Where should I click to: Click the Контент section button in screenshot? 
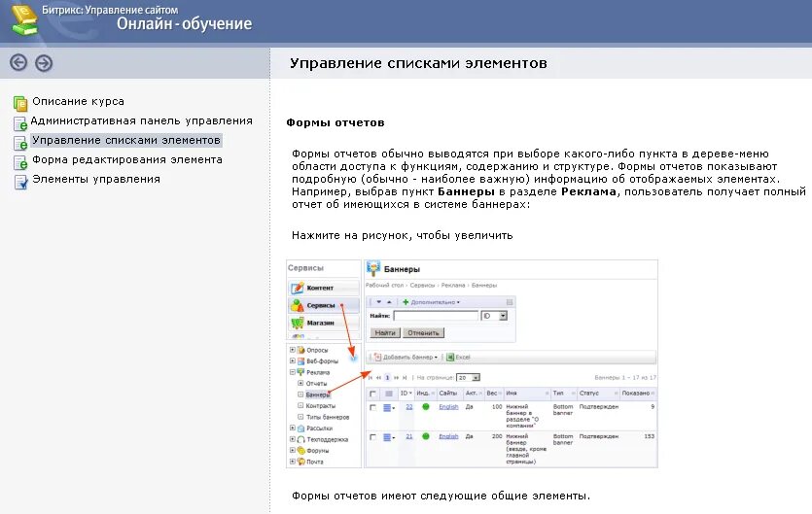click(323, 288)
